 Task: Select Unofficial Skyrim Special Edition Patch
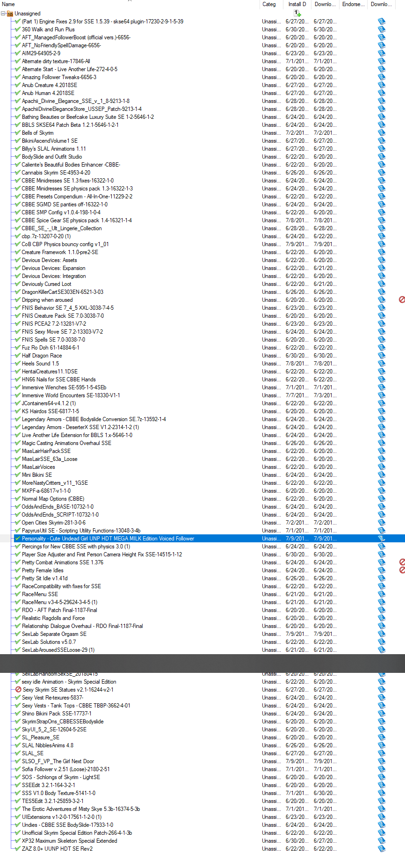[x=77, y=833]
